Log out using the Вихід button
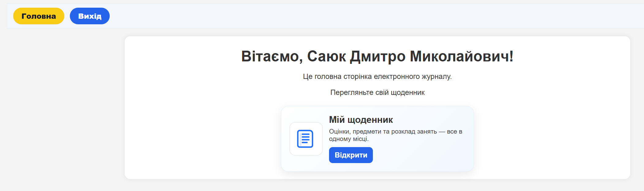This screenshot has height=191, width=644. tap(89, 16)
